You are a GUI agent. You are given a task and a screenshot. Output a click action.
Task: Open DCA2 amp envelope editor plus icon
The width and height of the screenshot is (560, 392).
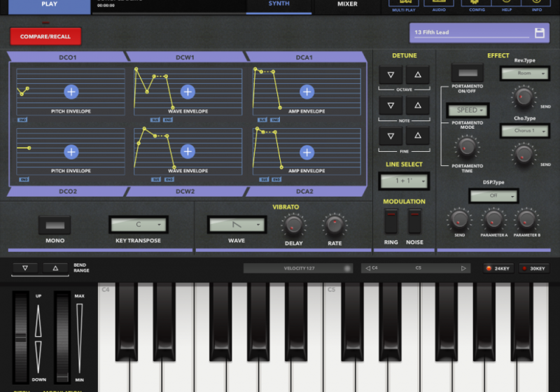tap(307, 153)
